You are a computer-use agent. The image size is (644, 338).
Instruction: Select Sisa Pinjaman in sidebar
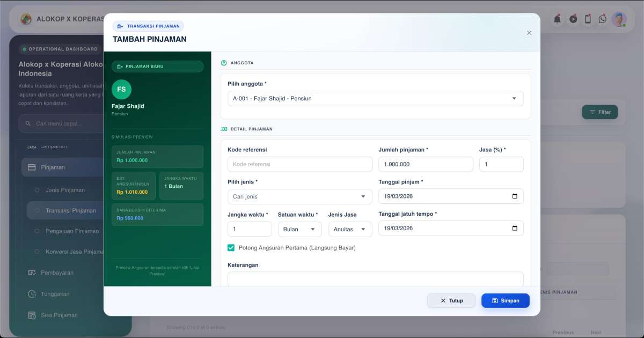point(59,315)
